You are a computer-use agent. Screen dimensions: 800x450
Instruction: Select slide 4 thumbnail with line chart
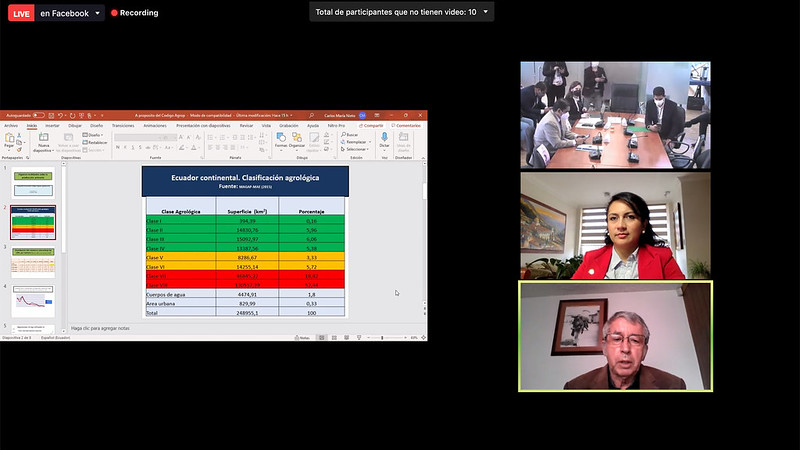[33, 300]
